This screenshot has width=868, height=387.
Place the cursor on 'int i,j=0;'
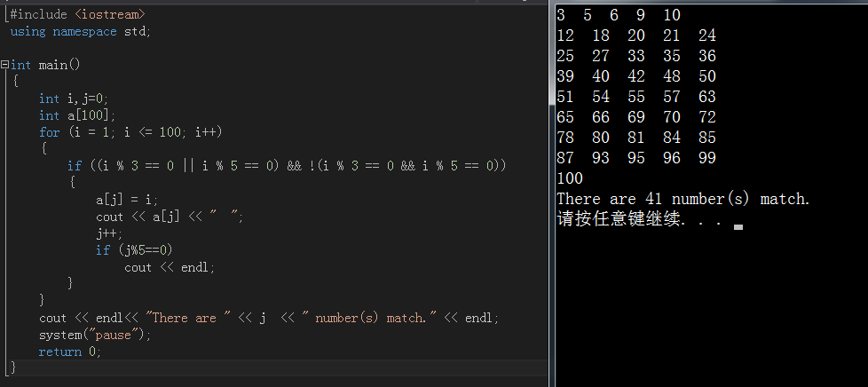pyautogui.click(x=75, y=99)
